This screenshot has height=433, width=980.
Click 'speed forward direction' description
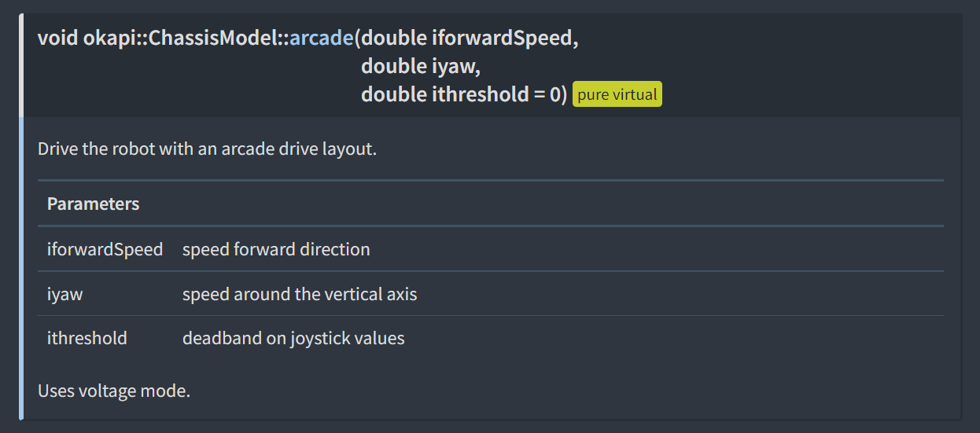tap(276, 250)
